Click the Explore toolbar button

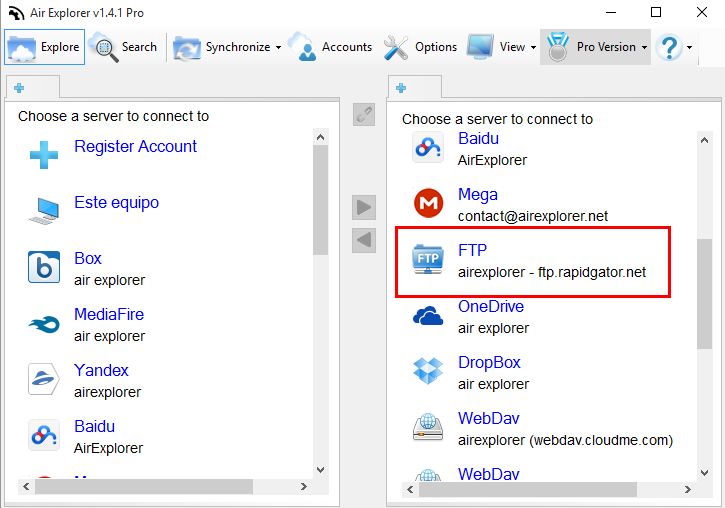[44, 47]
